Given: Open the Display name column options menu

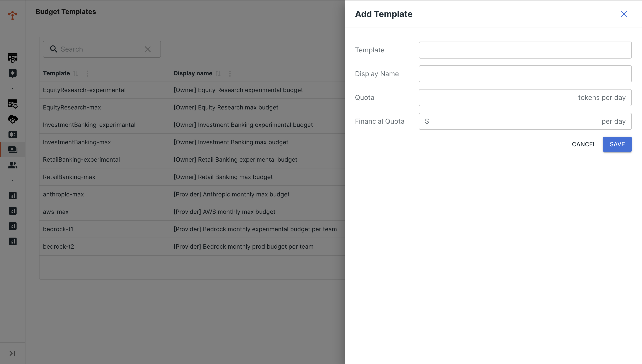Looking at the screenshot, I should coord(230,73).
